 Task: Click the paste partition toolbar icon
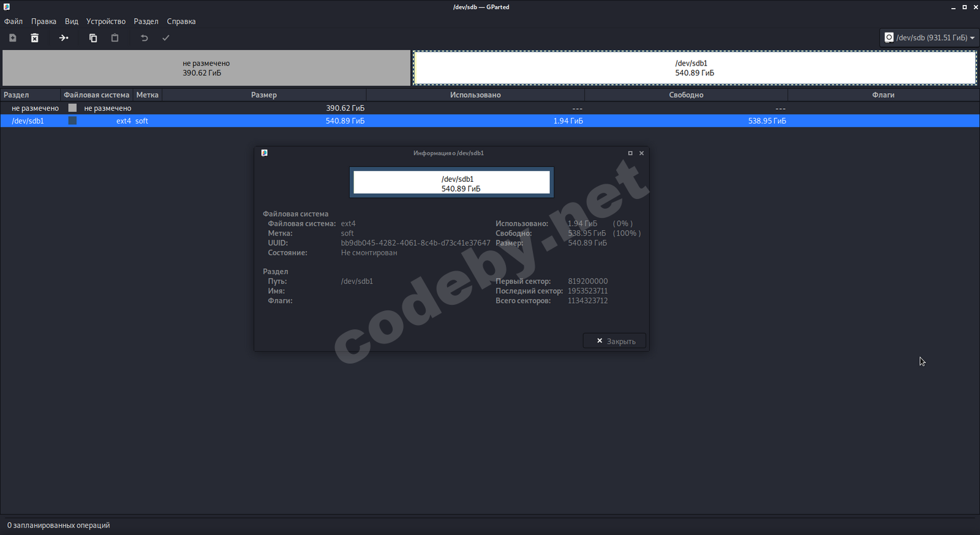point(115,38)
